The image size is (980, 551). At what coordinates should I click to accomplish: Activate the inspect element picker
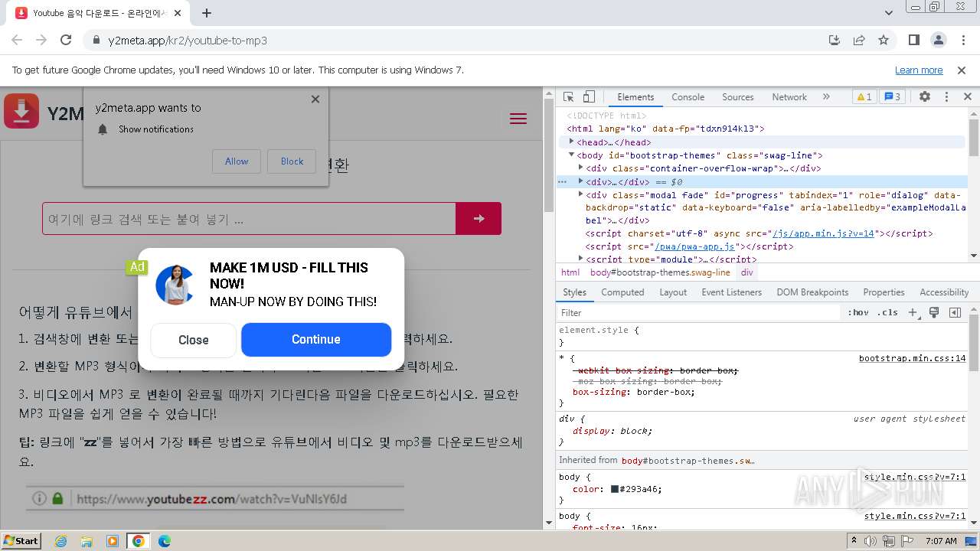(568, 97)
